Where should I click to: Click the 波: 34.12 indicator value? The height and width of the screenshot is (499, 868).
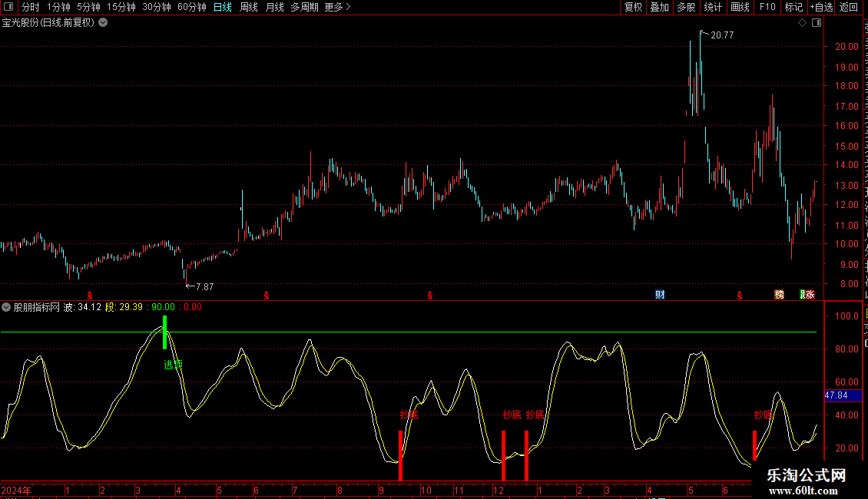click(x=82, y=307)
